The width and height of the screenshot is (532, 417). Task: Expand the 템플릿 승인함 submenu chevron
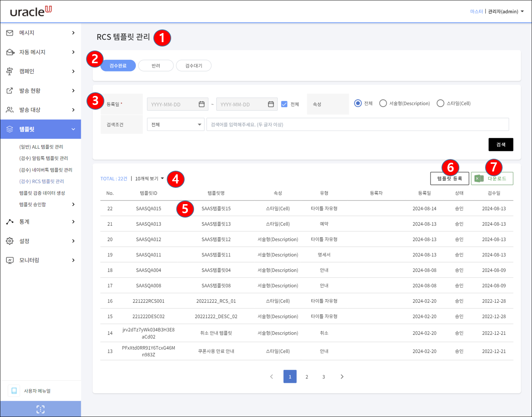[x=73, y=205]
